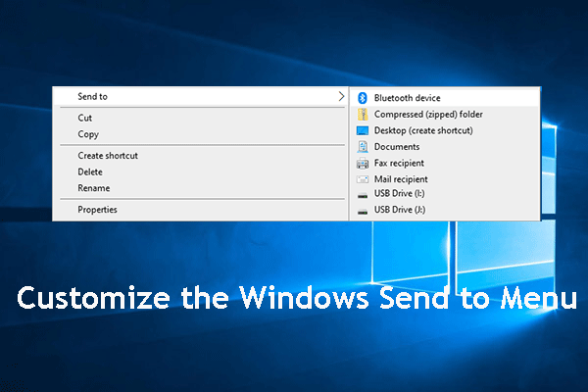
Task: Send to Bluetooth device
Action: click(x=445, y=98)
